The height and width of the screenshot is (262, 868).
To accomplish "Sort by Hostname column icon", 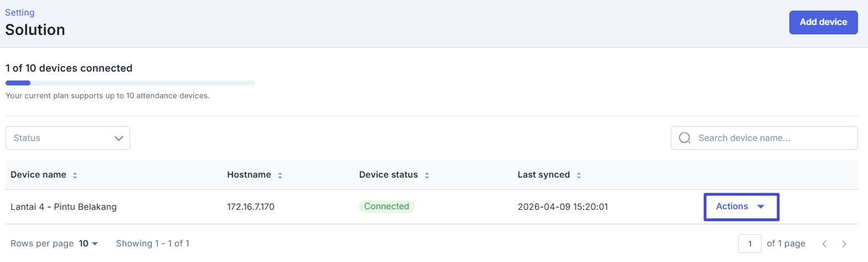I will point(280,175).
